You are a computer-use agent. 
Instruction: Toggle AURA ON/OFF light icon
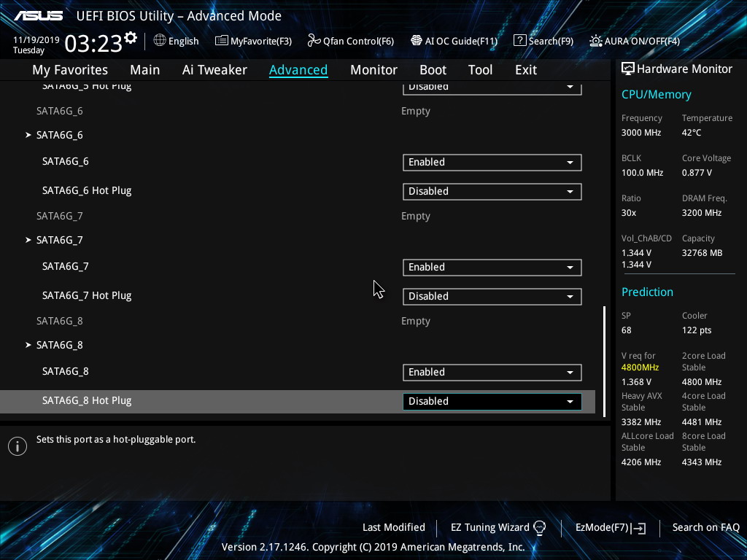pyautogui.click(x=595, y=41)
